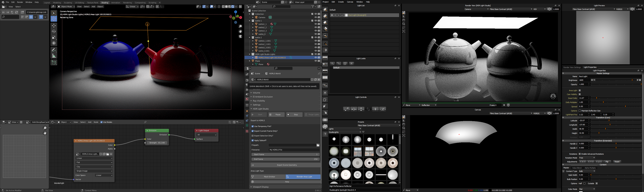This screenshot has height=192, width=644.
Task: Select the Move tool in Blender toolbar
Action: point(54,25)
